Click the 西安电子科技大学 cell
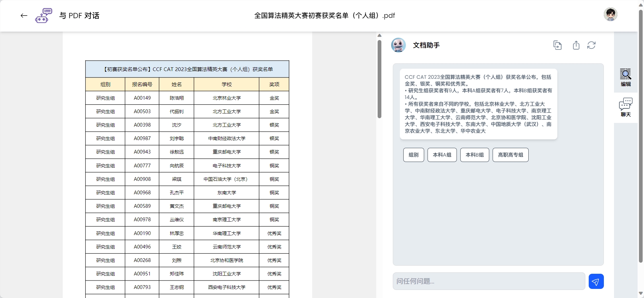The width and height of the screenshot is (644, 298). pyautogui.click(x=227, y=287)
